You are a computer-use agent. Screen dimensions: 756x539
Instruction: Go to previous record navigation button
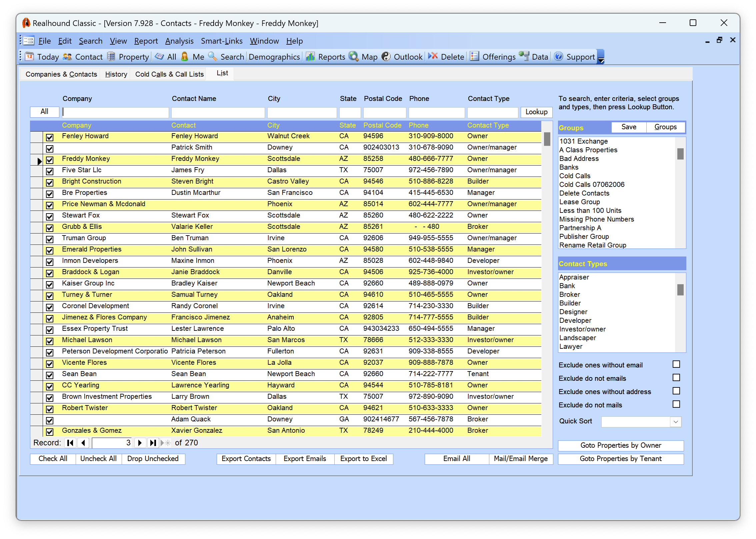pyautogui.click(x=83, y=443)
